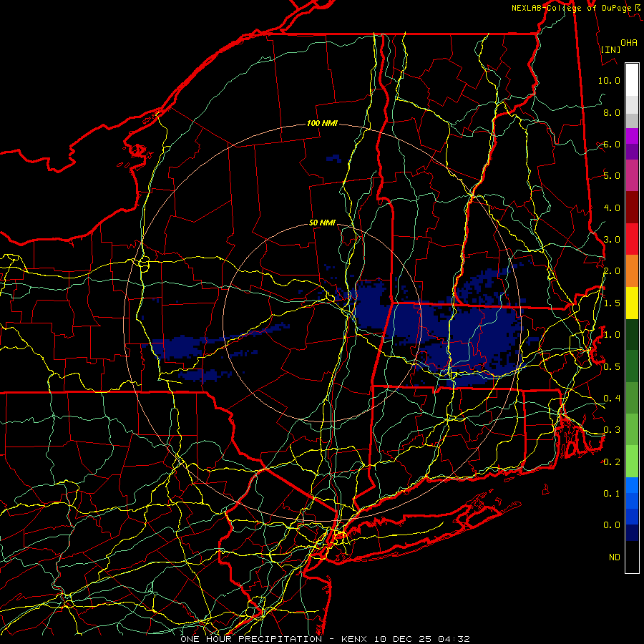Click the 3.0 legend value
Viewport: 644px width, 644px height.
click(x=612, y=240)
